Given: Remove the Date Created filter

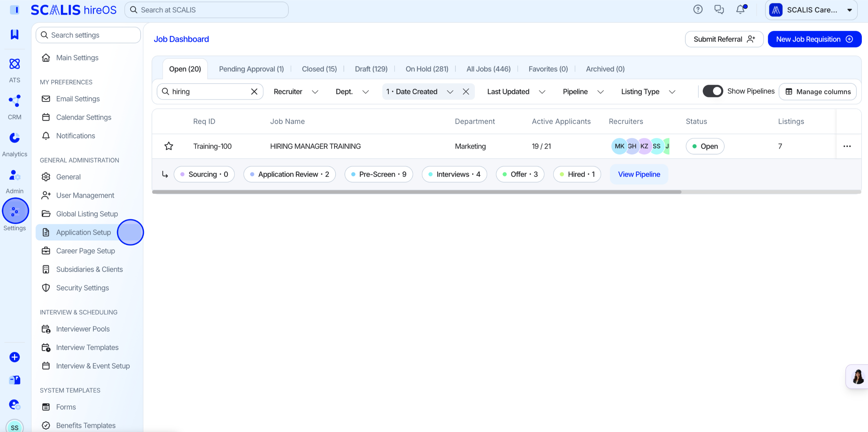Looking at the screenshot, I should [x=466, y=91].
